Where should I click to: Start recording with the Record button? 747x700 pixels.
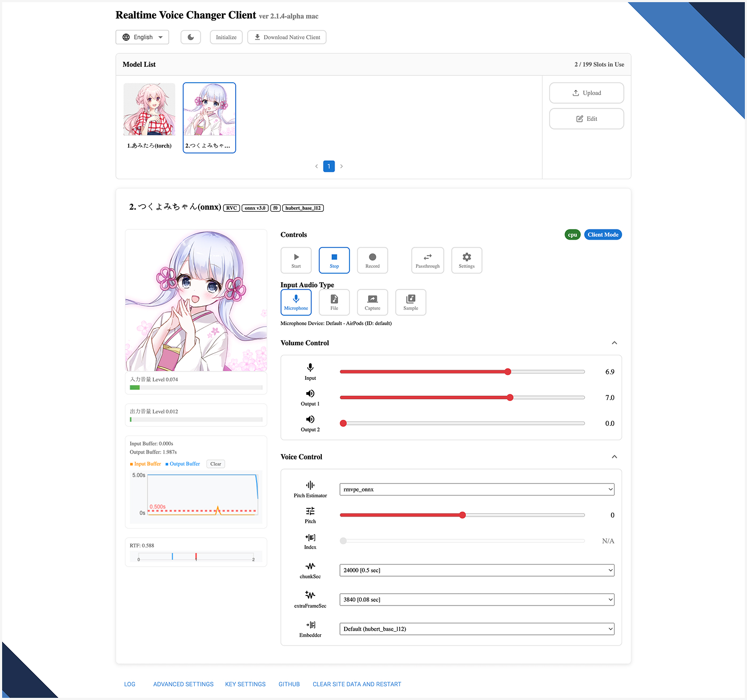(372, 260)
